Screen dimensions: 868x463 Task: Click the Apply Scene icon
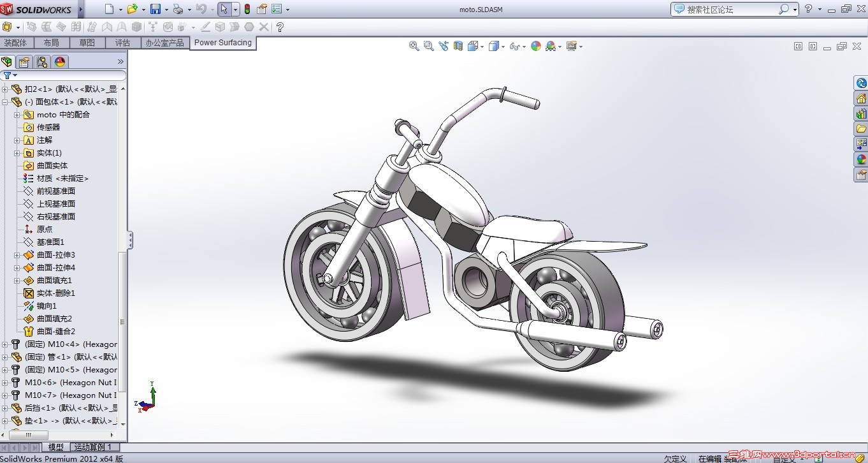pyautogui.click(x=551, y=46)
